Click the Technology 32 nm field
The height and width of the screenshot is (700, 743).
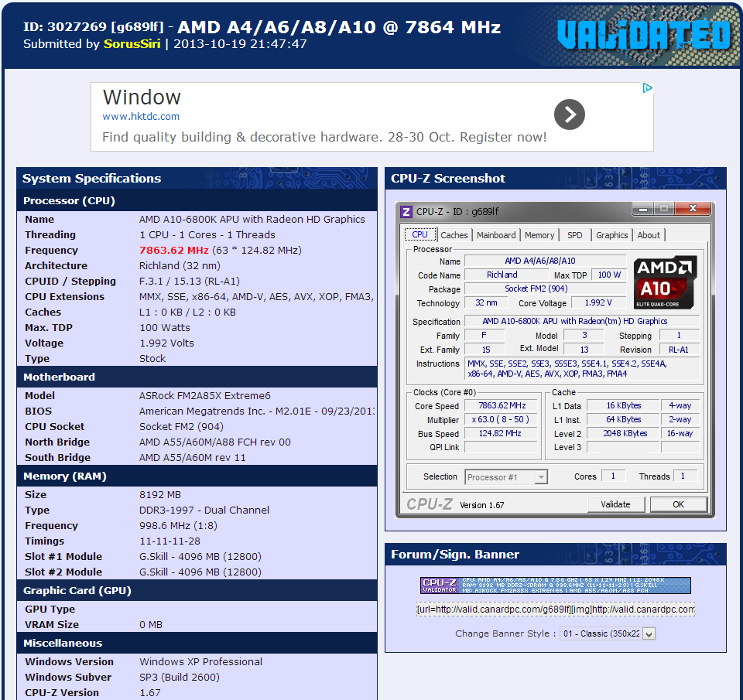(486, 302)
